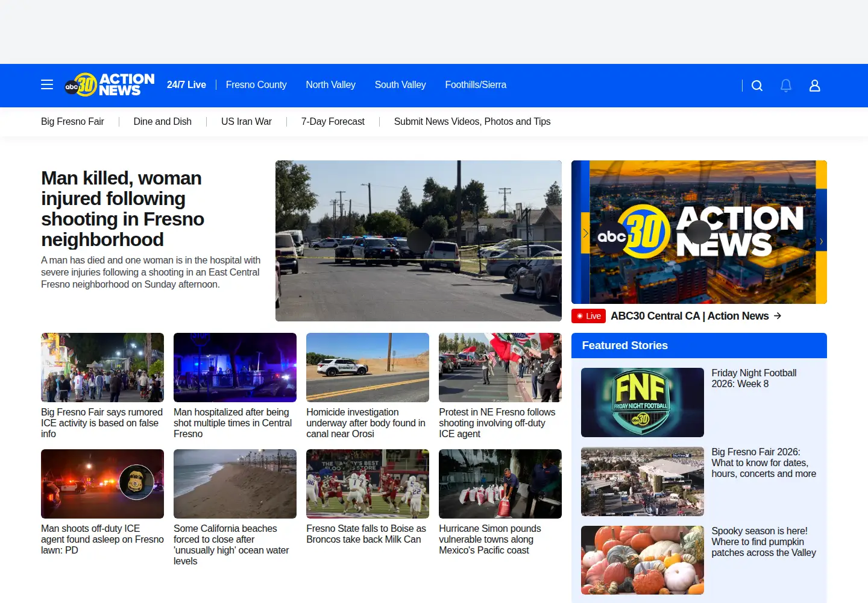The image size is (868, 603).
Task: Open the pumpkin patches story thumbnail
Action: [643, 560]
